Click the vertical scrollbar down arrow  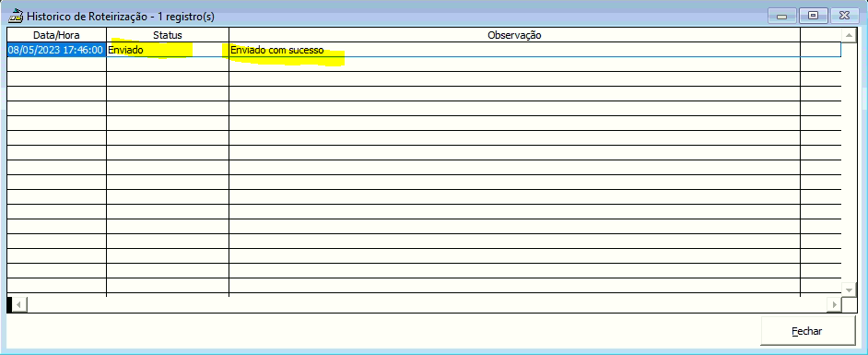pos(849,290)
